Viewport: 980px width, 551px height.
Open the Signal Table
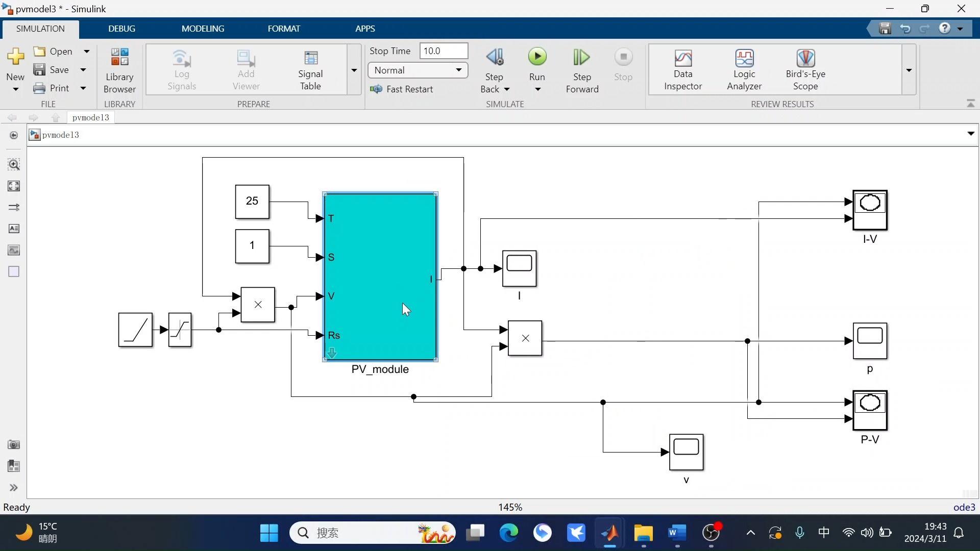311,69
